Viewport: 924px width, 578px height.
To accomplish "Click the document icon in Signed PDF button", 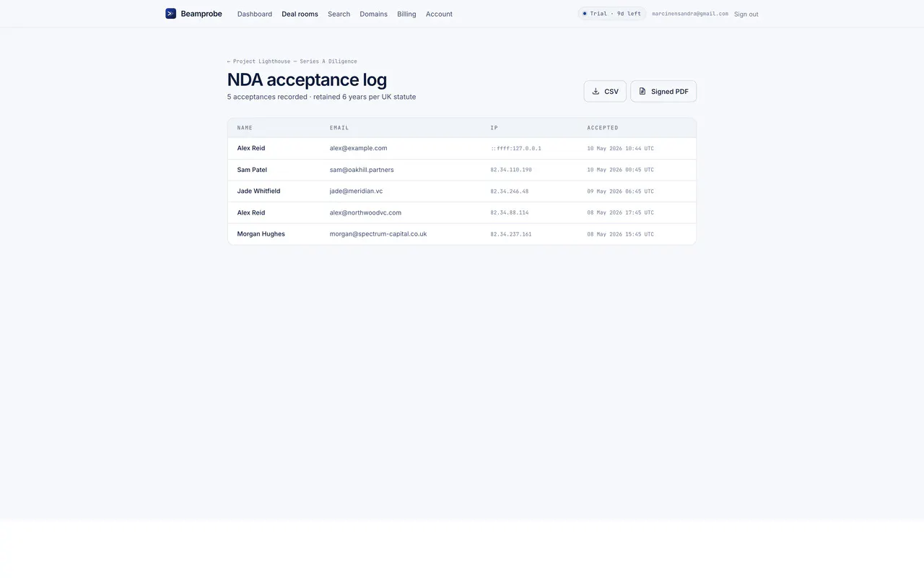I will coord(642,92).
